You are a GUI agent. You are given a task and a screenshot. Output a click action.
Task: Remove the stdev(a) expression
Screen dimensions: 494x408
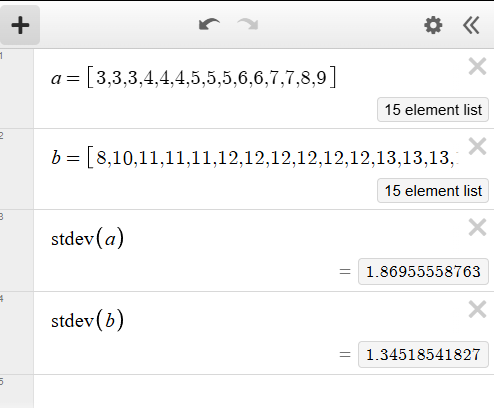[x=477, y=227]
